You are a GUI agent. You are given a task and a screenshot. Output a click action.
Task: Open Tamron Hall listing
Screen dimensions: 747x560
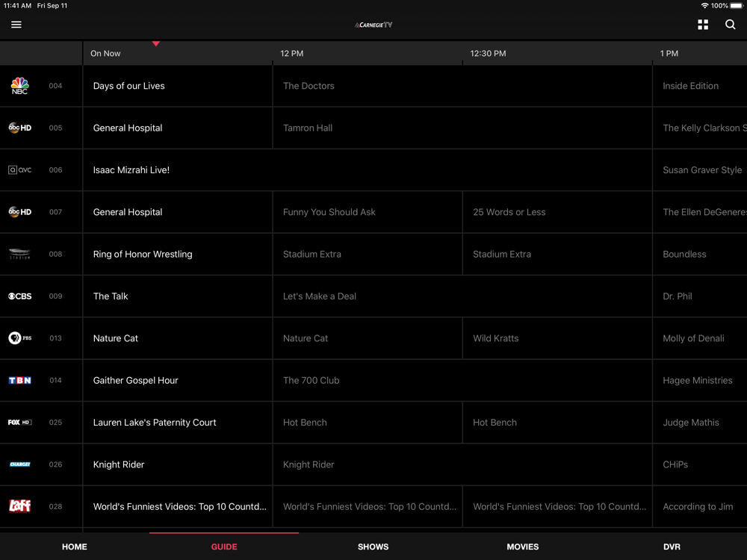pyautogui.click(x=462, y=128)
